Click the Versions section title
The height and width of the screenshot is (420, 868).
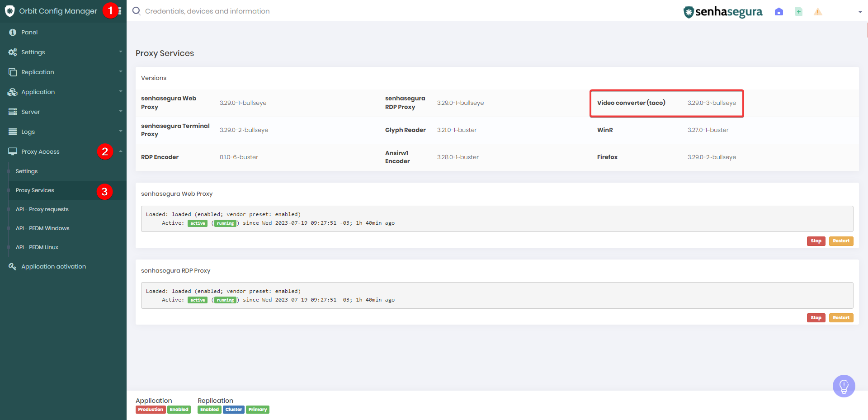[154, 78]
